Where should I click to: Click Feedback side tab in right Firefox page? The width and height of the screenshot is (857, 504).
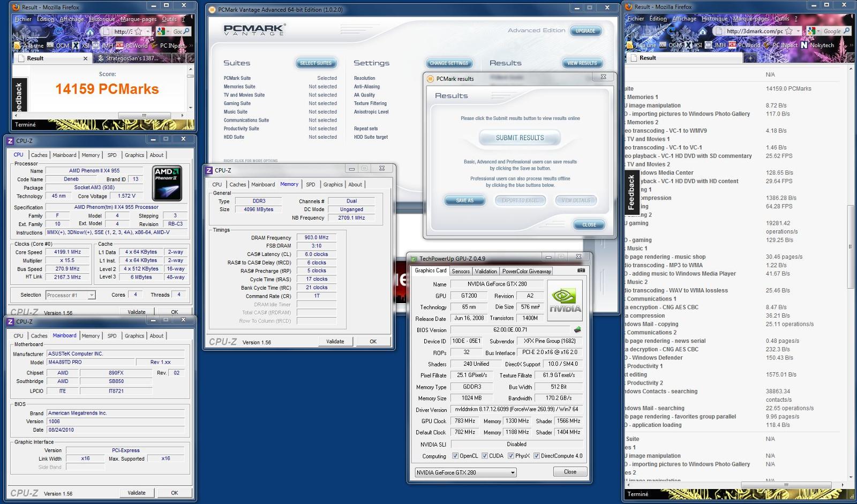631,192
